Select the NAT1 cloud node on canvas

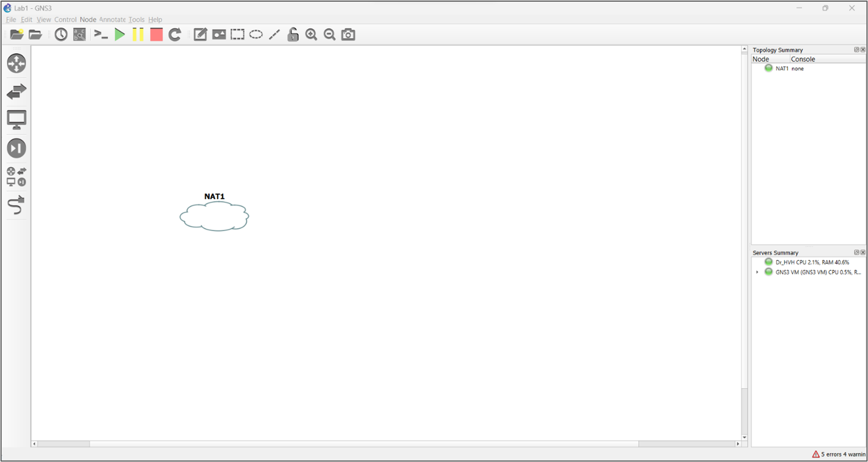[215, 216]
